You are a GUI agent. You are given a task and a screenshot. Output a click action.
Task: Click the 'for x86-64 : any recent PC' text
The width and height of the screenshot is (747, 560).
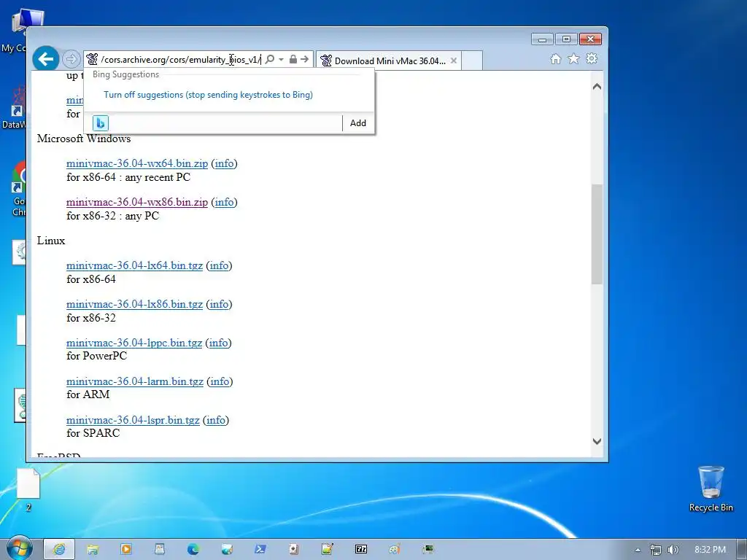128,177
